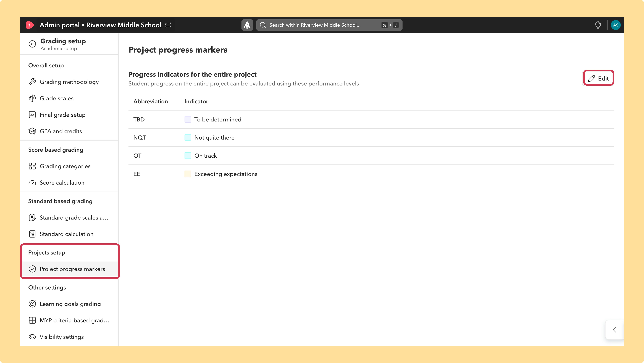644x363 pixels.
Task: Click the Not quite there indicator label
Action: point(214,138)
